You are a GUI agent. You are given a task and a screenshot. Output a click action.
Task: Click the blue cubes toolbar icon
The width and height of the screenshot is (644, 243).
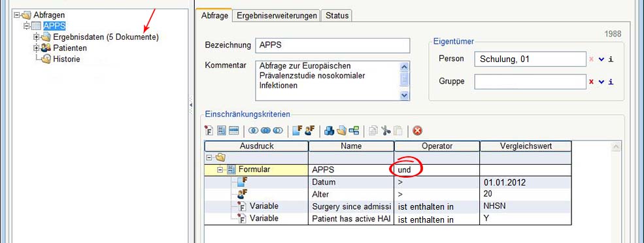330,131
